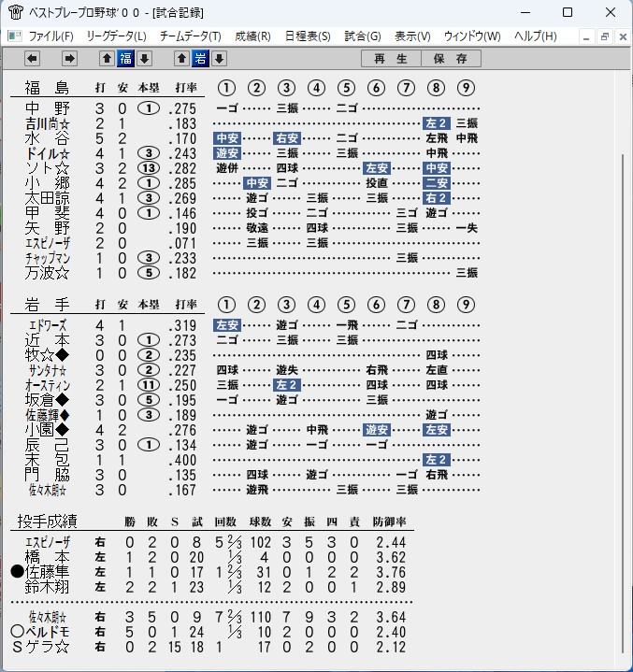Viewport: 633px width, 672px height.
Task: Click the down arrow beside 福 button
Action: [145, 58]
